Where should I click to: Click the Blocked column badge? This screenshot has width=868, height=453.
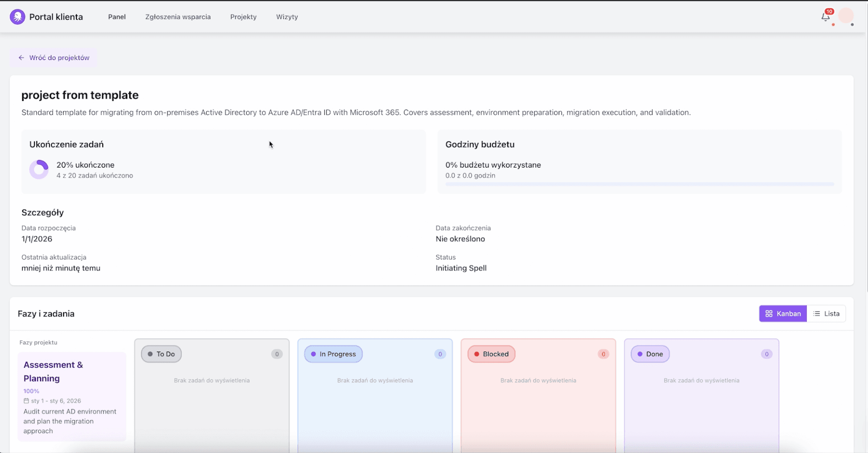(x=491, y=353)
